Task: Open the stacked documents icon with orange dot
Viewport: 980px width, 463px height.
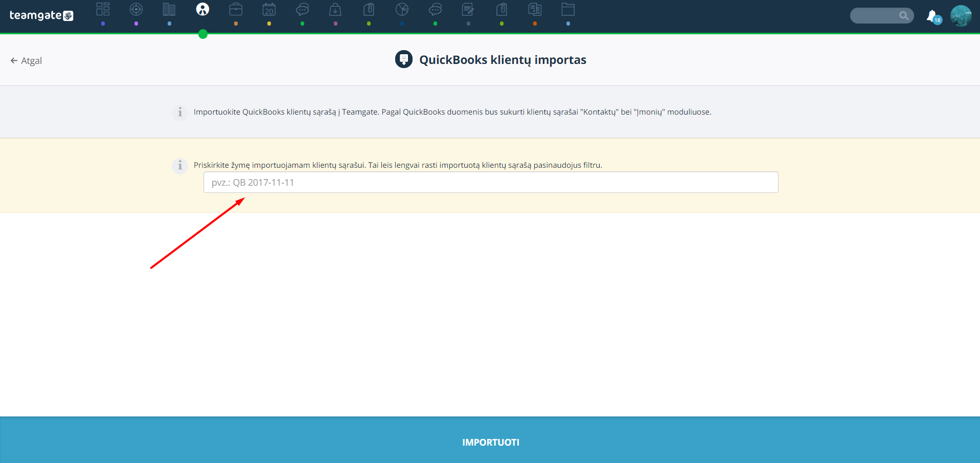Action: pos(535,9)
